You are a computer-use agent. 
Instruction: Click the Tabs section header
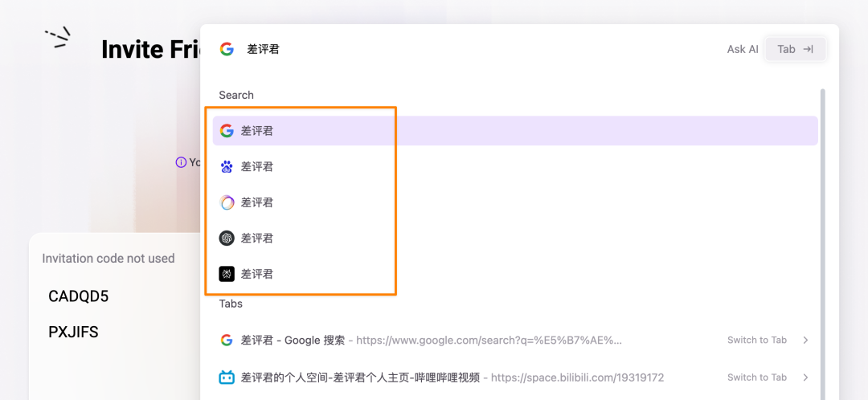pyautogui.click(x=231, y=304)
